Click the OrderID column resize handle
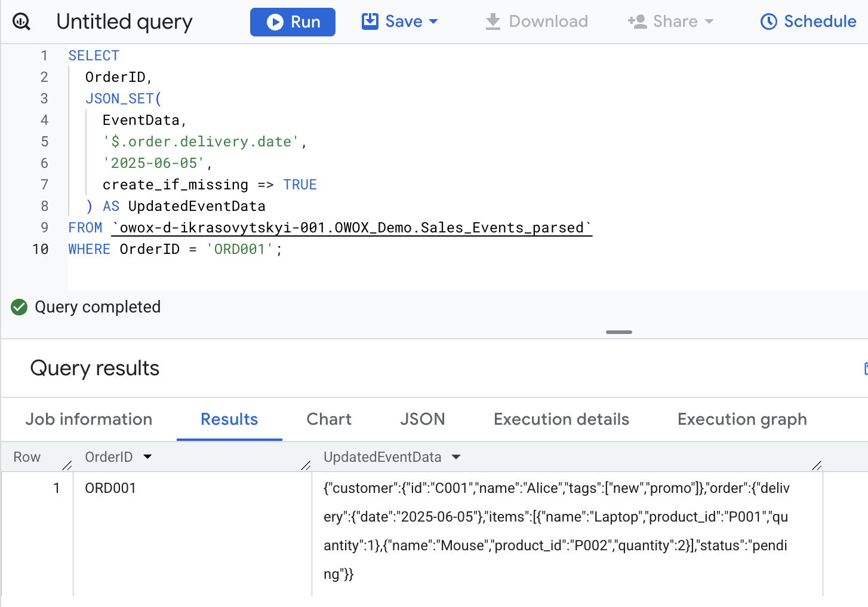 coord(306,465)
